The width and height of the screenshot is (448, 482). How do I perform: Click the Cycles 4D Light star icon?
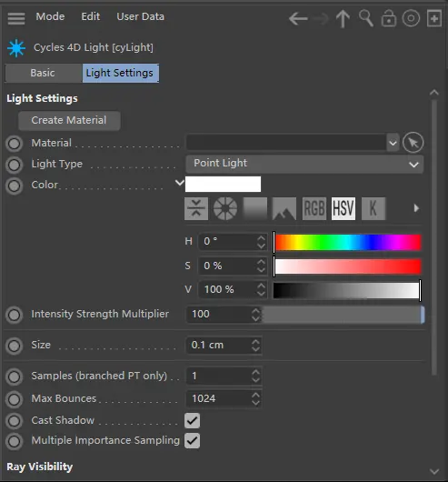[16, 48]
